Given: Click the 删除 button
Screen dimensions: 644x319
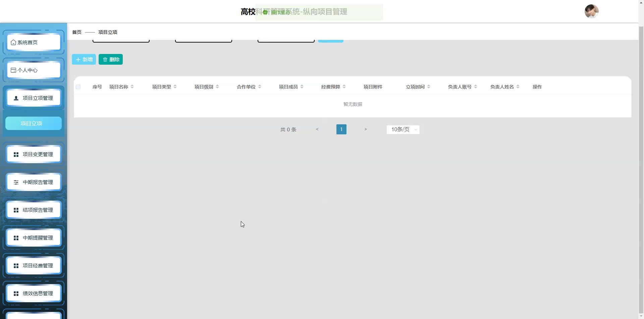Looking at the screenshot, I should coord(111,59).
